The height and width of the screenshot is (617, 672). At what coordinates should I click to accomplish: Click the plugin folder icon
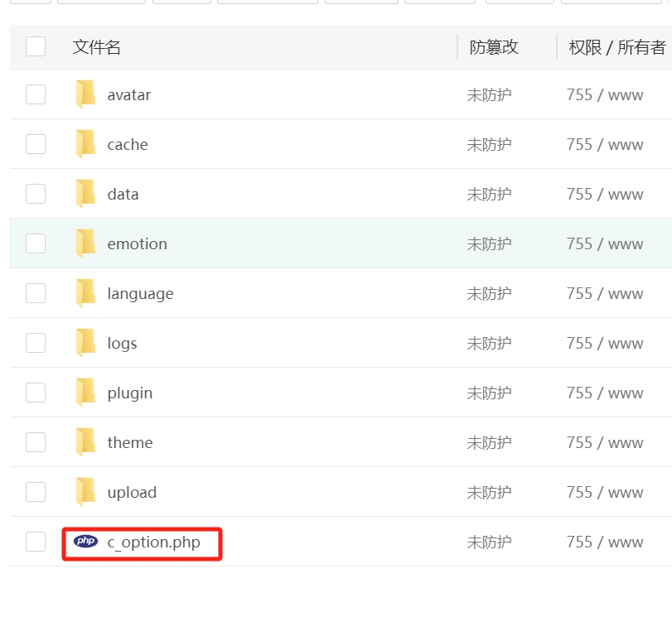pos(85,393)
